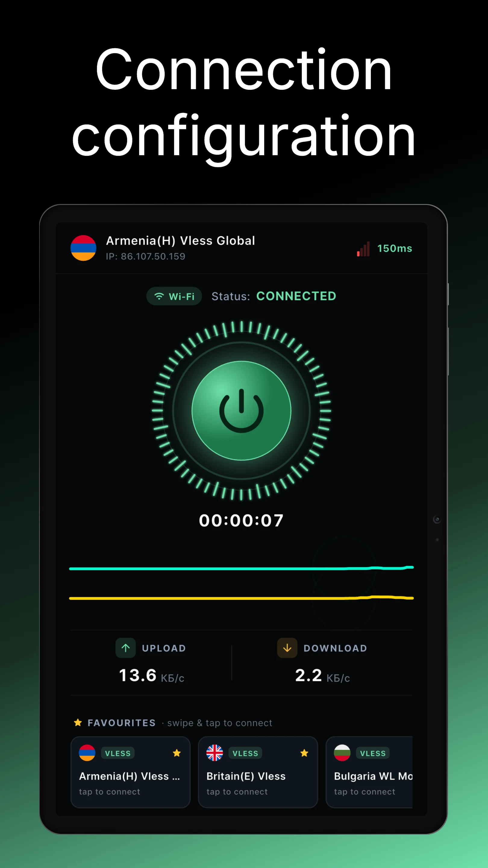The image size is (488, 868).
Task: Unfavourite star on Armenia(H) Vless card
Action: tap(177, 753)
